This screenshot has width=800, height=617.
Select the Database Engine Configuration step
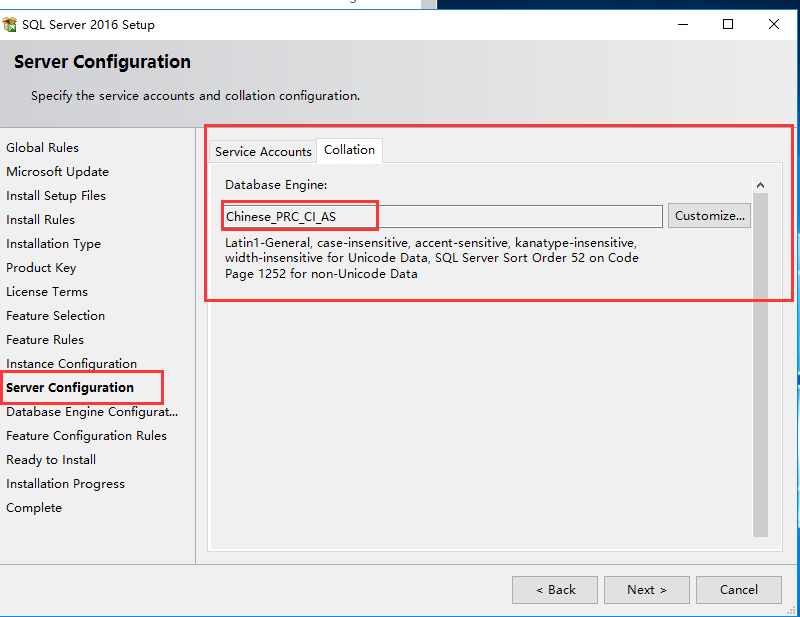(92, 412)
